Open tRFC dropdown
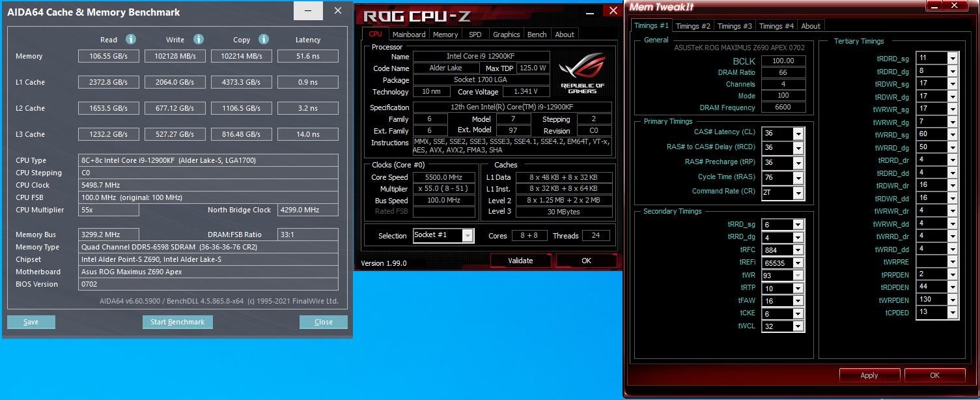 798,250
